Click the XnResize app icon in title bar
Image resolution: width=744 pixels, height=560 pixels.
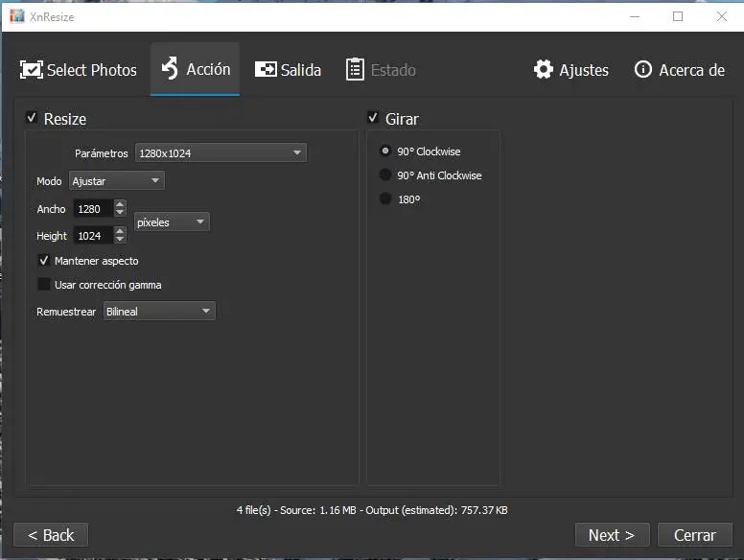pyautogui.click(x=17, y=16)
